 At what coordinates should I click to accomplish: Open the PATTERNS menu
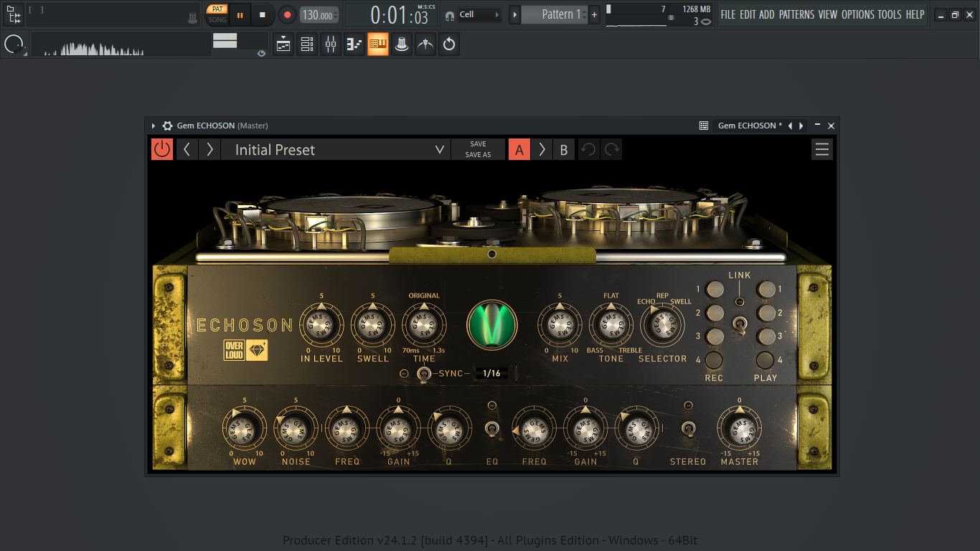tap(796, 14)
